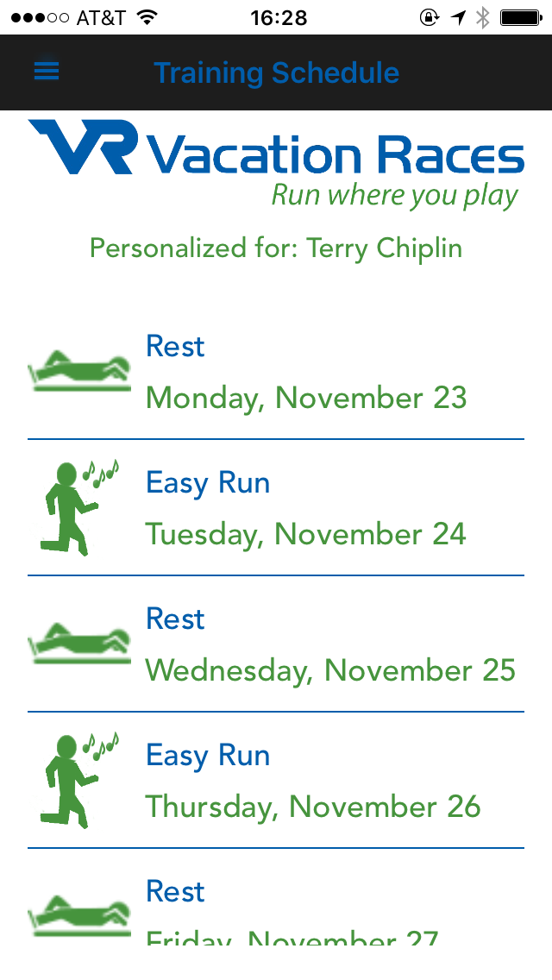This screenshot has height=980, width=552.
Task: Tap the 16:28 clock in status bar
Action: click(279, 17)
